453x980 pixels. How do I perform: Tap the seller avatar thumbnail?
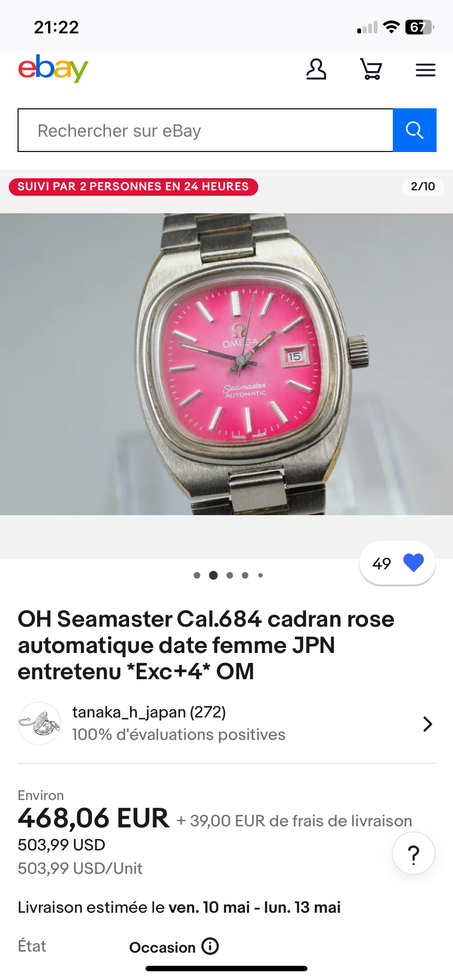[x=39, y=724]
